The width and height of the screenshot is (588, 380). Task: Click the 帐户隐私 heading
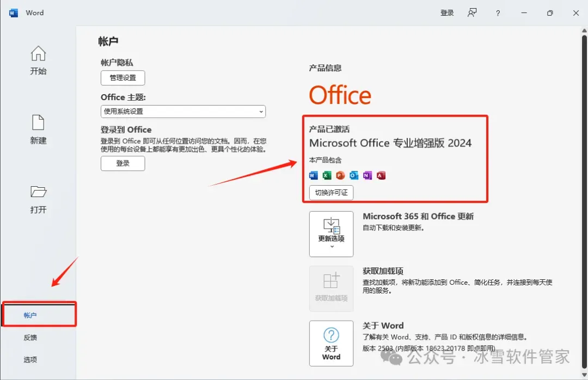(x=117, y=63)
